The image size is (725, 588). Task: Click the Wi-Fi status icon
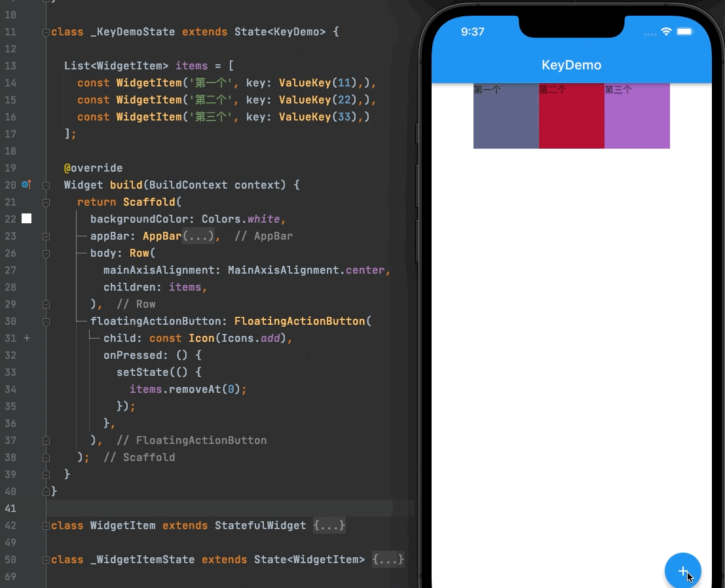coord(666,31)
